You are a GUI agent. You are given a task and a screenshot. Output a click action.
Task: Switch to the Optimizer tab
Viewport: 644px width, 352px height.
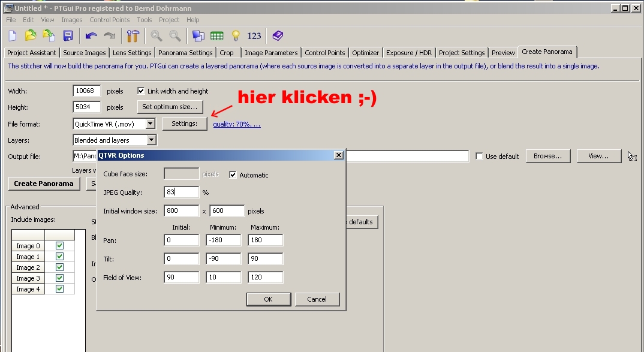[365, 53]
